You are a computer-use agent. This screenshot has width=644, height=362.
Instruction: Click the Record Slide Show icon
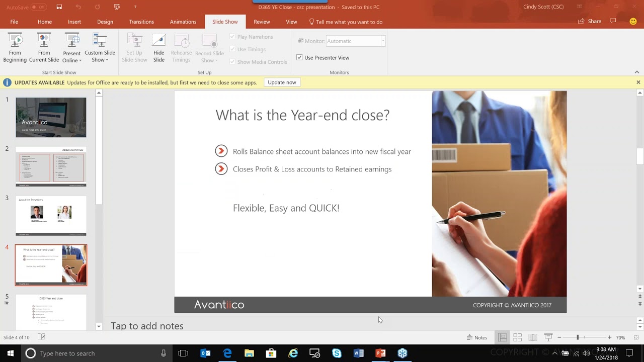(x=209, y=41)
